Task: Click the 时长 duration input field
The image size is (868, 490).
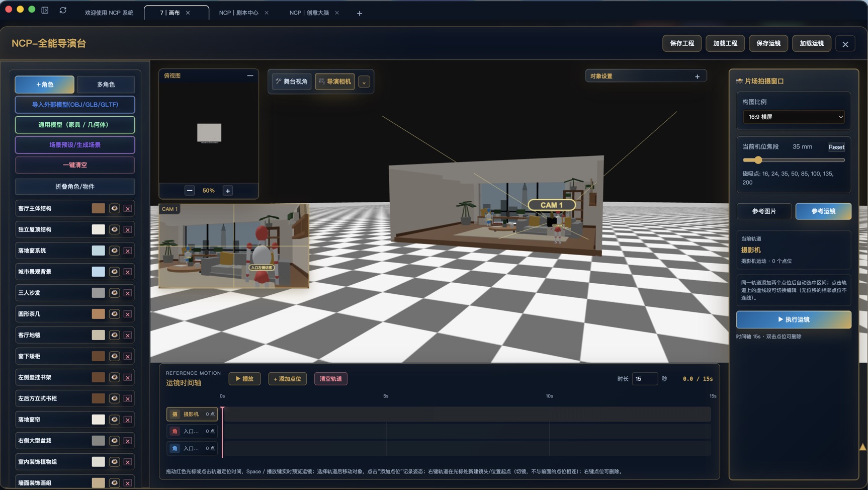Action: pos(645,379)
